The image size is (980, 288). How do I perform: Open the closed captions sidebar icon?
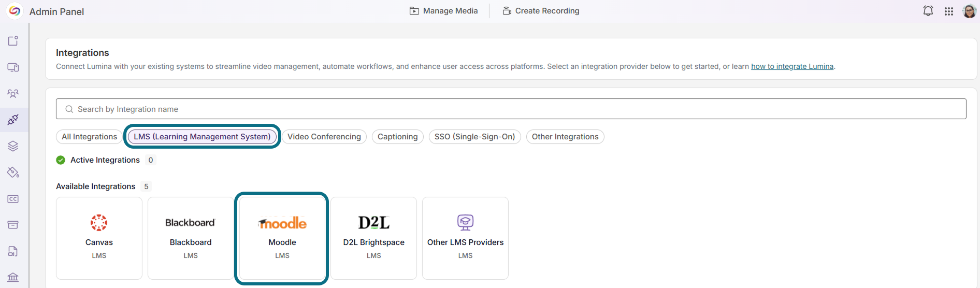[x=13, y=199]
